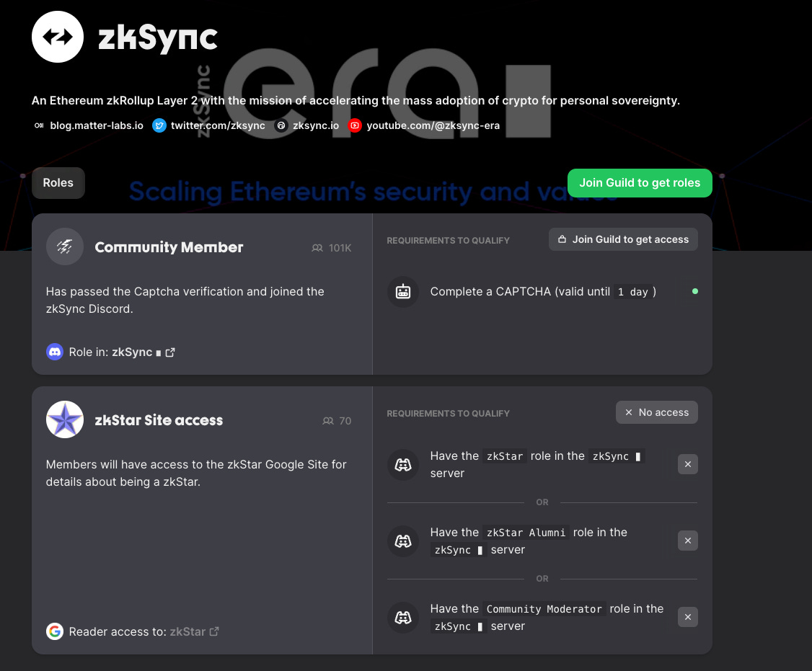
Task: Click the Google icon by Reader access
Action: pos(54,631)
